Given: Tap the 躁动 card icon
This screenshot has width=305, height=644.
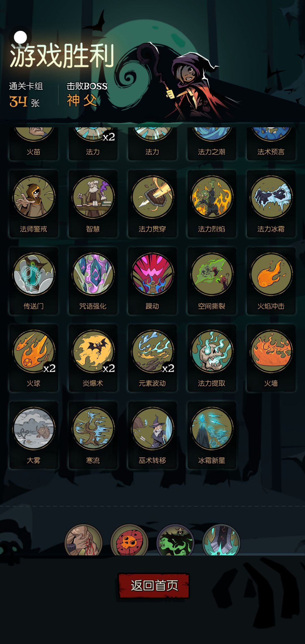Looking at the screenshot, I should point(152,281).
